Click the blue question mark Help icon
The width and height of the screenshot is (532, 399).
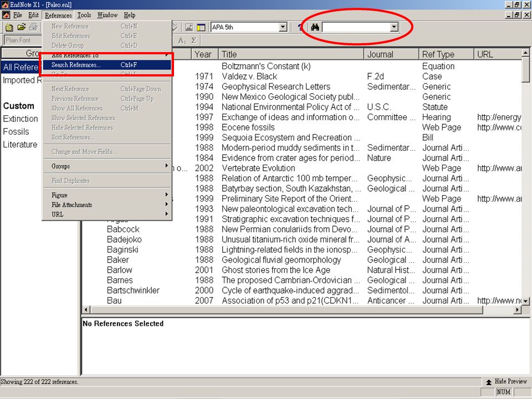pos(300,27)
